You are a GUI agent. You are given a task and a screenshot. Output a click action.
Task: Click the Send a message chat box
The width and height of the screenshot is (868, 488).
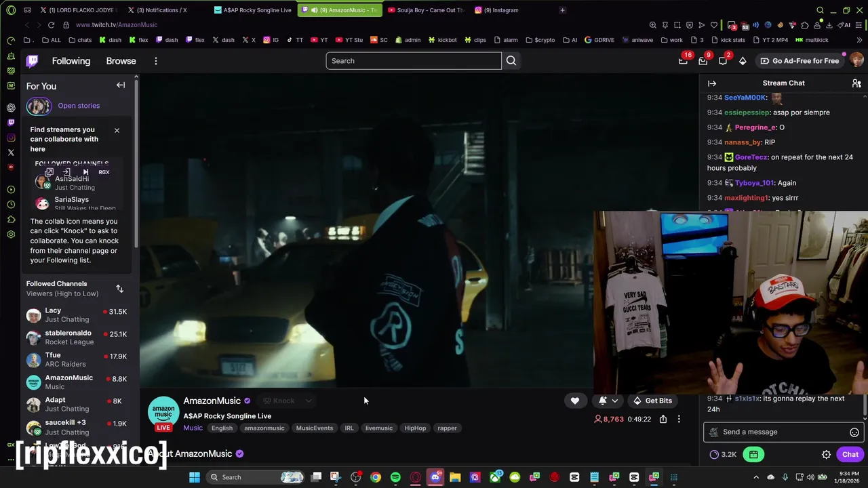point(783,432)
